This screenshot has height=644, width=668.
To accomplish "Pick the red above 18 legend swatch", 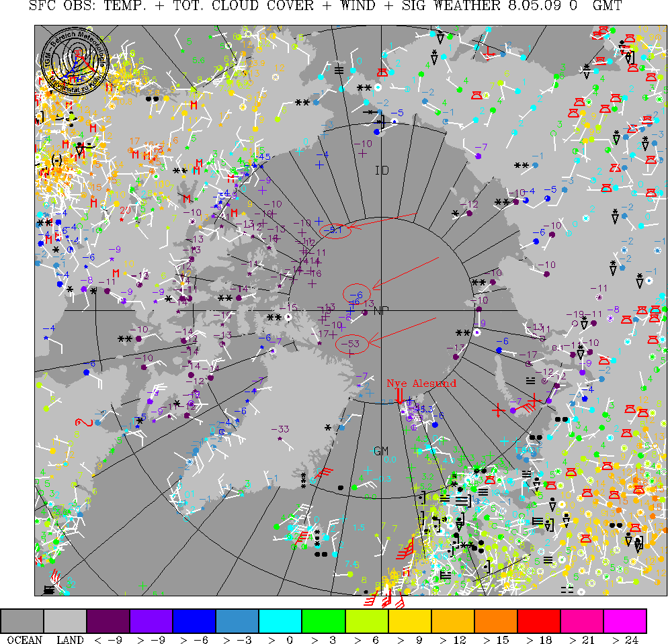I will click(x=538, y=620).
